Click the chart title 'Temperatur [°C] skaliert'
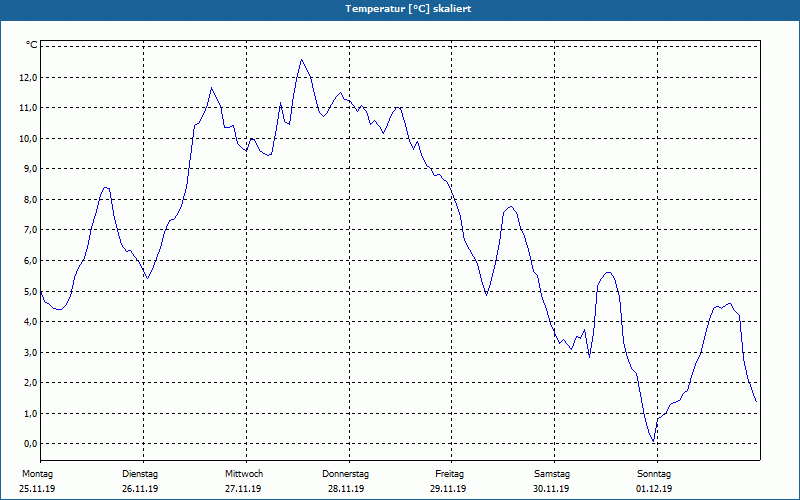800x500 pixels. pos(408,9)
